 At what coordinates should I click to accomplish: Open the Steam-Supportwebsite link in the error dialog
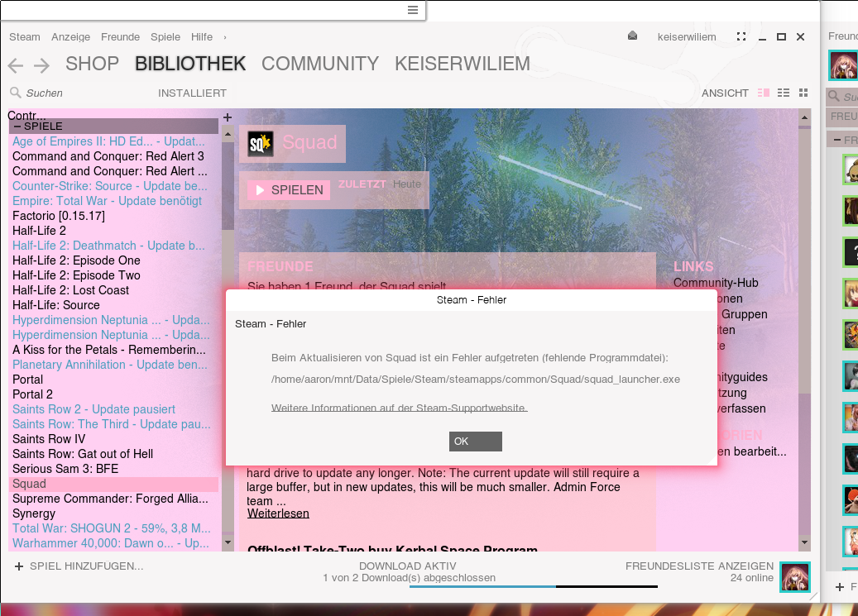pos(399,408)
